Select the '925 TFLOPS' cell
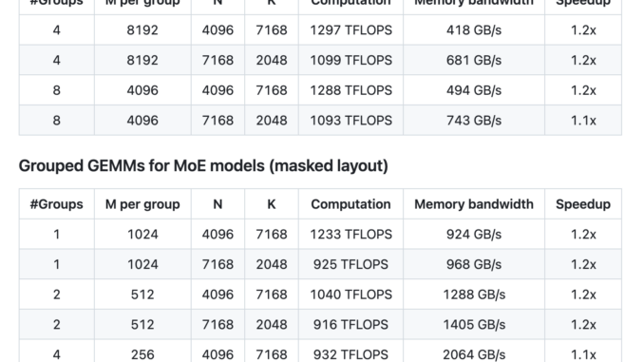This screenshot has width=644, height=362. pos(350,264)
